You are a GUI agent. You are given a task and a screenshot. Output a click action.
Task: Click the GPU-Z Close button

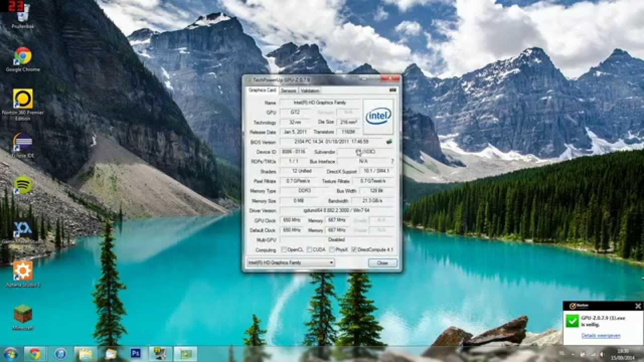[x=382, y=263]
